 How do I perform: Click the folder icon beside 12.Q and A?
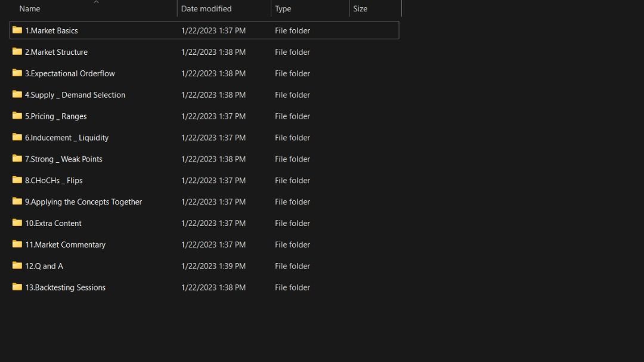click(17, 266)
